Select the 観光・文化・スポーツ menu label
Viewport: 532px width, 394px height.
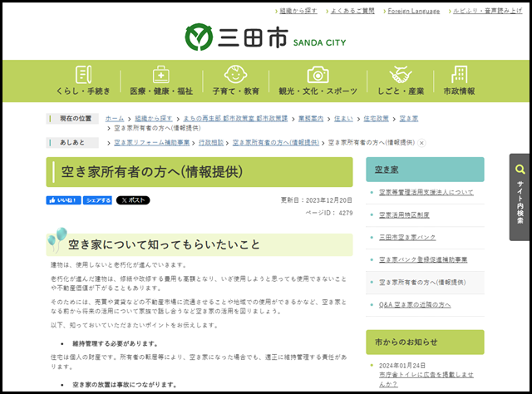(x=318, y=91)
